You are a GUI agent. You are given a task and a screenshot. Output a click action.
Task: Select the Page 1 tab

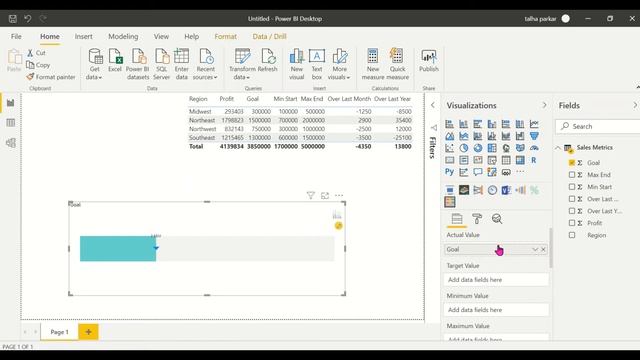[59, 332]
